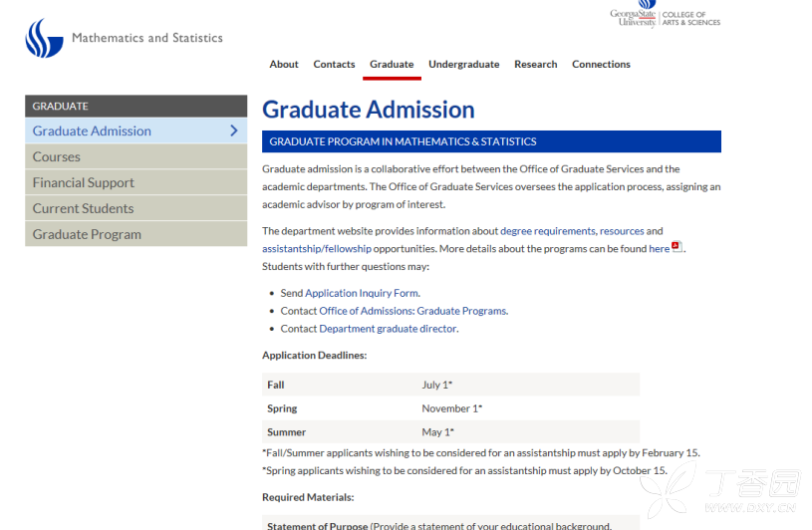Click the Georgia State University top-right logo

[x=634, y=16]
